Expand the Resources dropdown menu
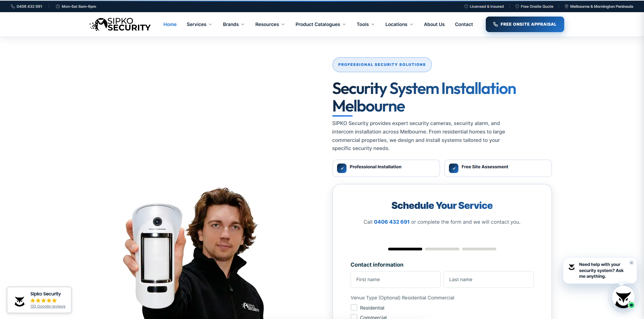This screenshot has width=644, height=319. pyautogui.click(x=270, y=24)
